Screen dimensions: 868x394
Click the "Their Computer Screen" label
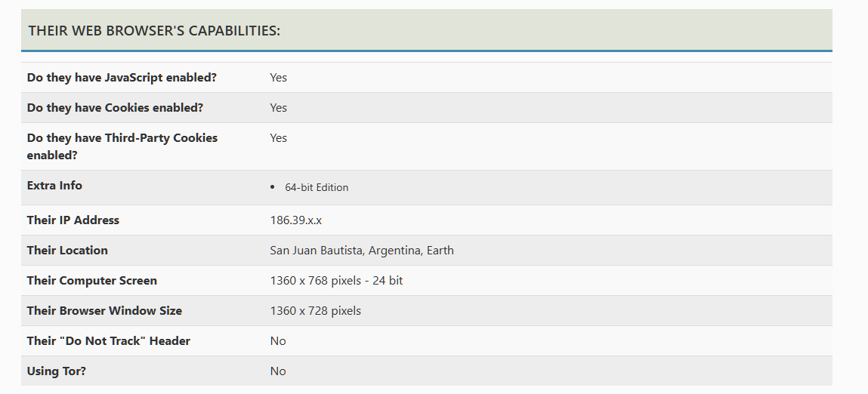[92, 281]
